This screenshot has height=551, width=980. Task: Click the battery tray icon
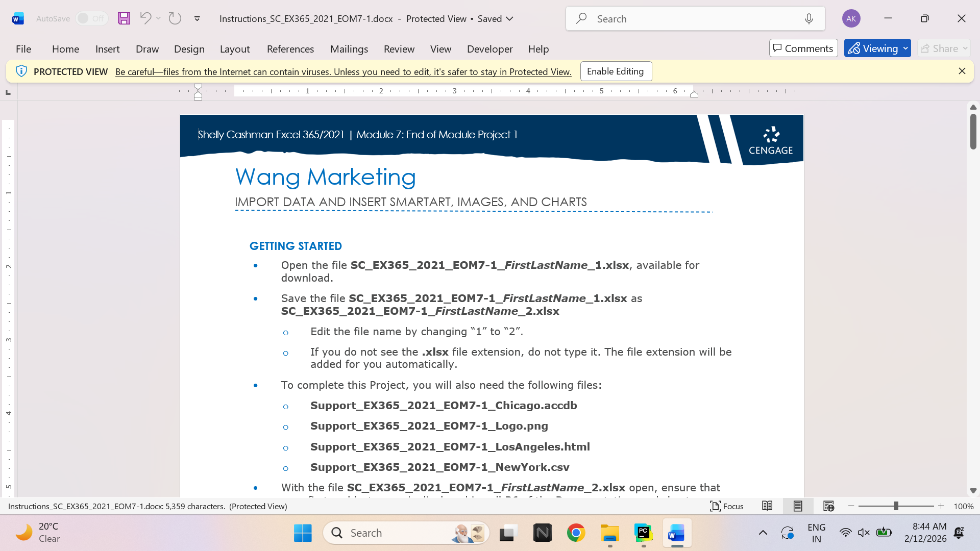tap(884, 533)
